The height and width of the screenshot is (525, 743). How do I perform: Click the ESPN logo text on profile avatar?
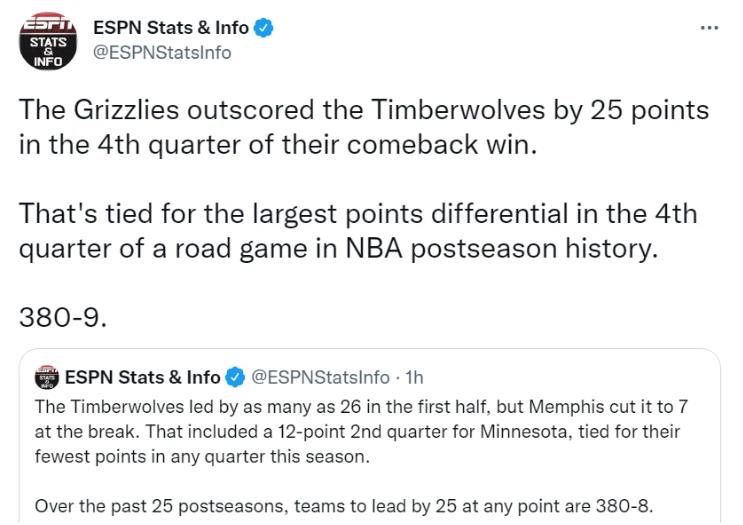click(48, 24)
